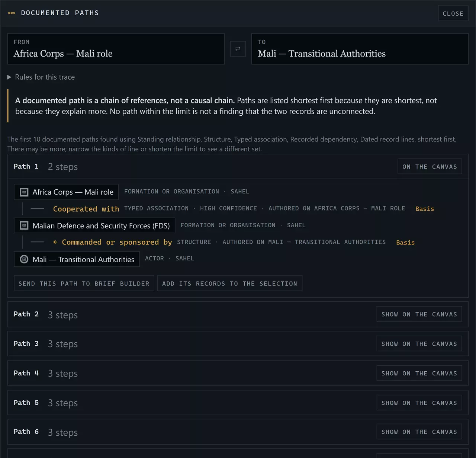Expand Path 3 row

pyautogui.click(x=238, y=344)
